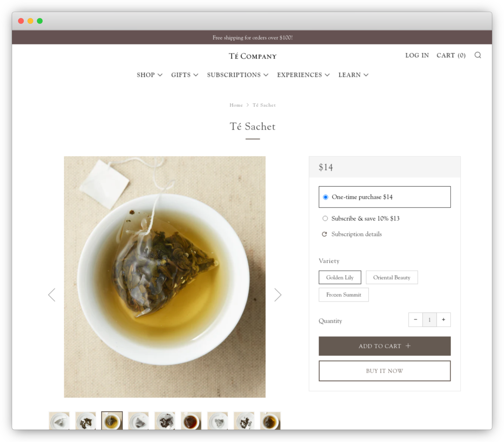Click the Subscription details refresh icon
This screenshot has width=504, height=442.
click(324, 234)
